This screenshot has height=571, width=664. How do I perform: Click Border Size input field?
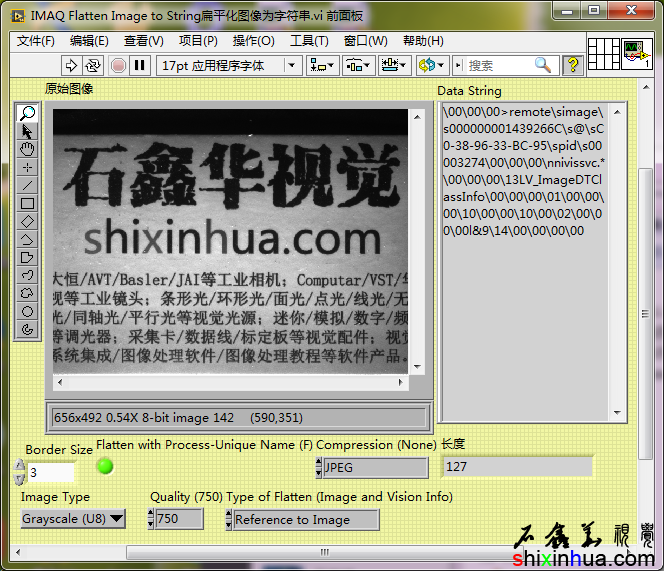tap(50, 472)
